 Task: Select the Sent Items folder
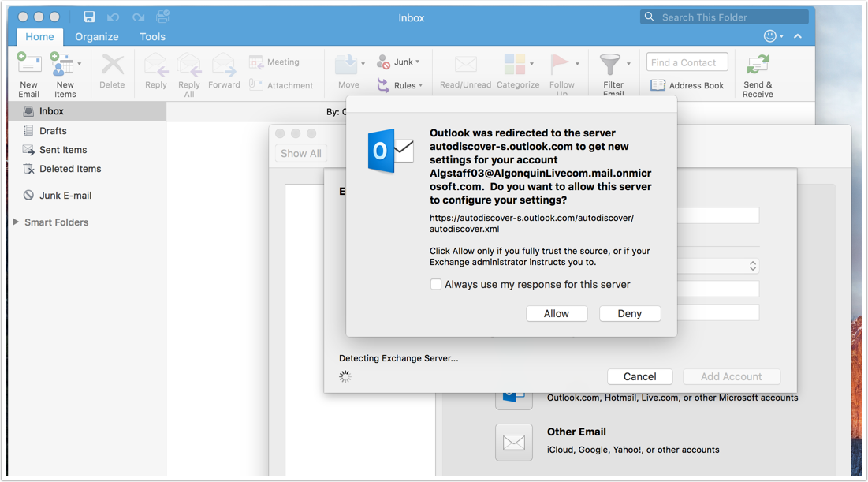(x=63, y=150)
